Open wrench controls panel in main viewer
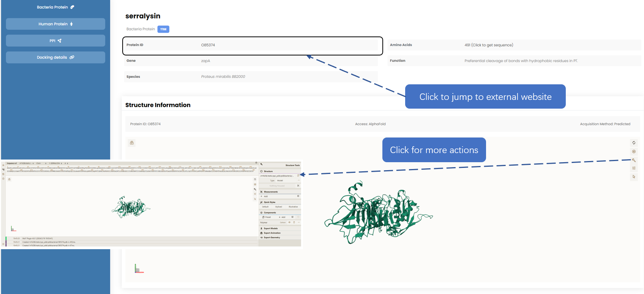644x294 pixels. 634,160
